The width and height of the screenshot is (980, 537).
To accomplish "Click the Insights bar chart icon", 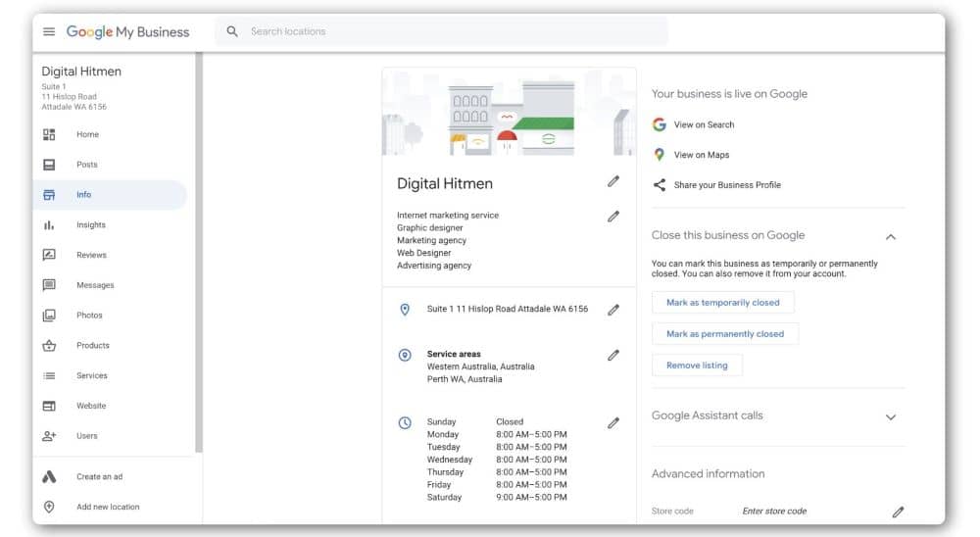I will (49, 225).
